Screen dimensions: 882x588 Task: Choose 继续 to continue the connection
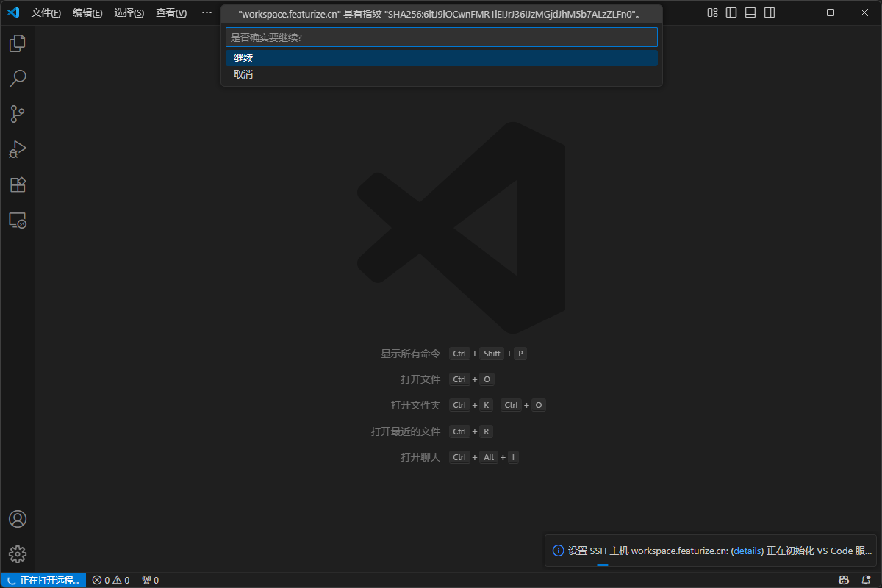442,58
